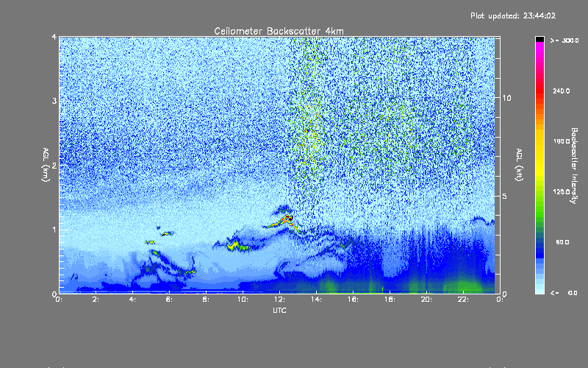Click the 'Plot updated: 23:44:02' timestamp
This screenshot has height=368, width=588.
513,15
